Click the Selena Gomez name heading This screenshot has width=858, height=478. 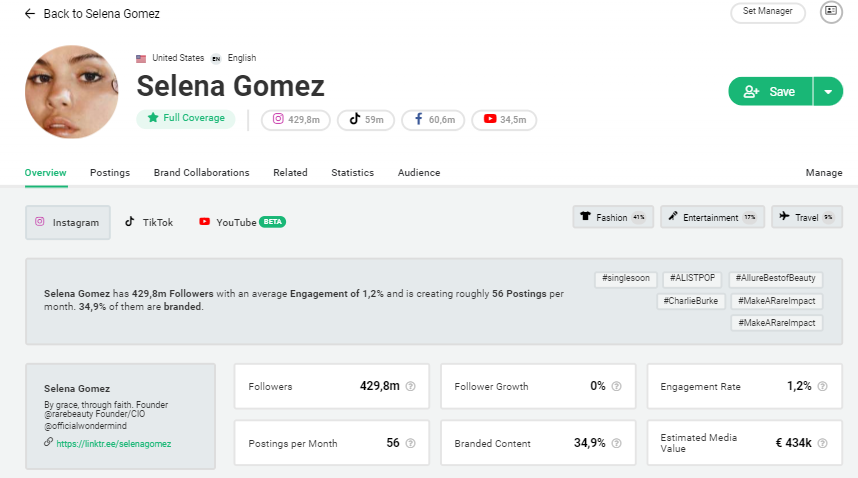point(230,86)
